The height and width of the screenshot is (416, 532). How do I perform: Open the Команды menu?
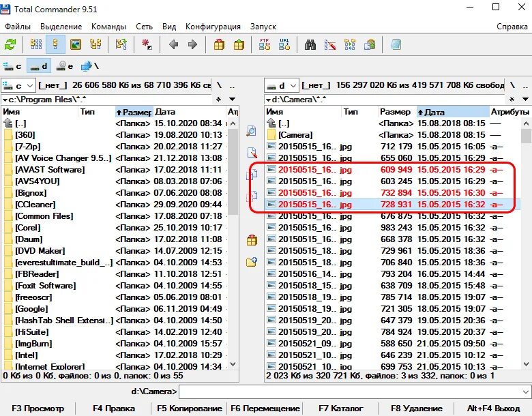108,27
